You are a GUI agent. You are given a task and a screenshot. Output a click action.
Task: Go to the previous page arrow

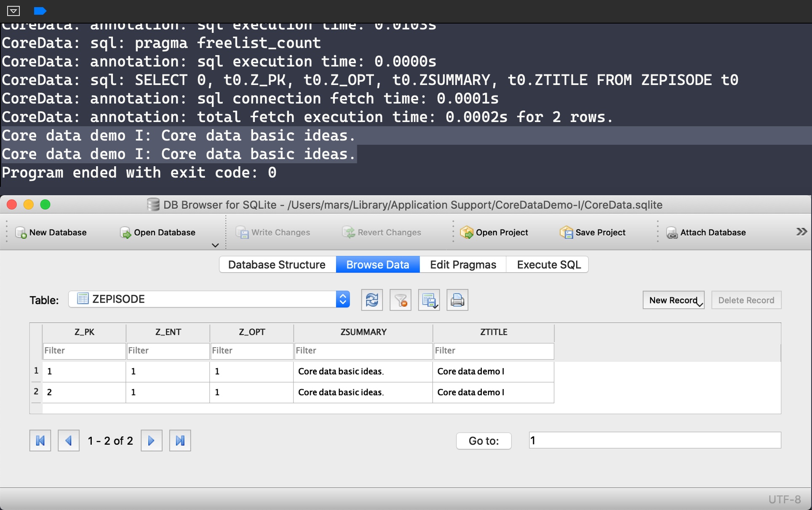(x=68, y=441)
